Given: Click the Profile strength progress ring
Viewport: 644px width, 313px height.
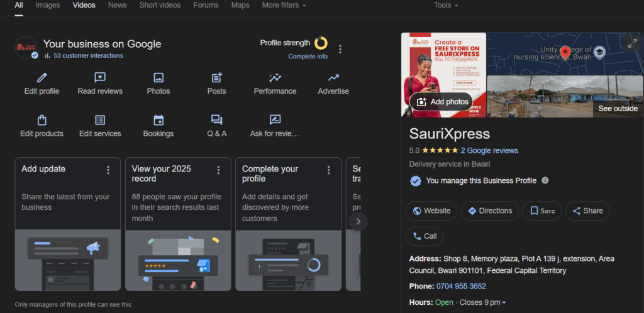Looking at the screenshot, I should tap(321, 43).
